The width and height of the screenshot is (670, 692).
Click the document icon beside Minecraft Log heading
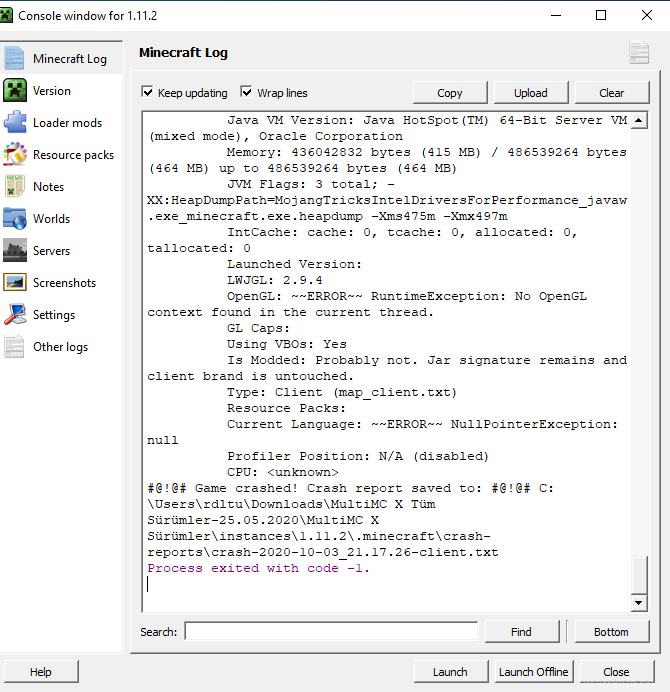(x=639, y=53)
